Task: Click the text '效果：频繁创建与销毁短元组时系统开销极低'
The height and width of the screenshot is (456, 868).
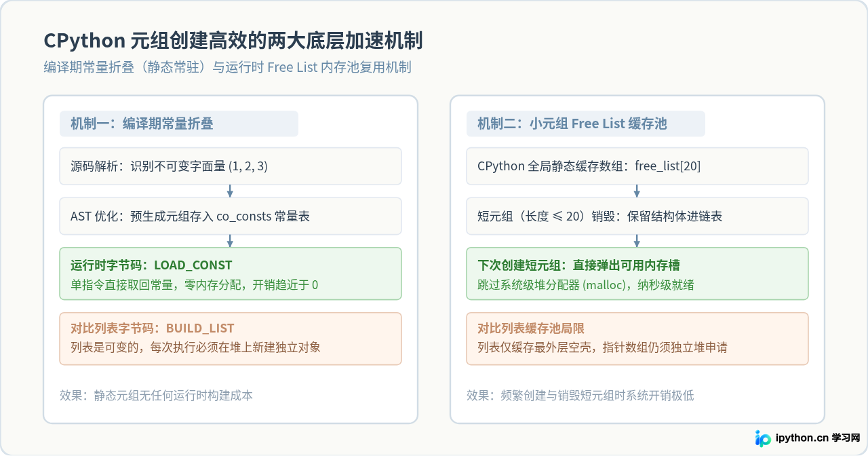Action: point(580,395)
